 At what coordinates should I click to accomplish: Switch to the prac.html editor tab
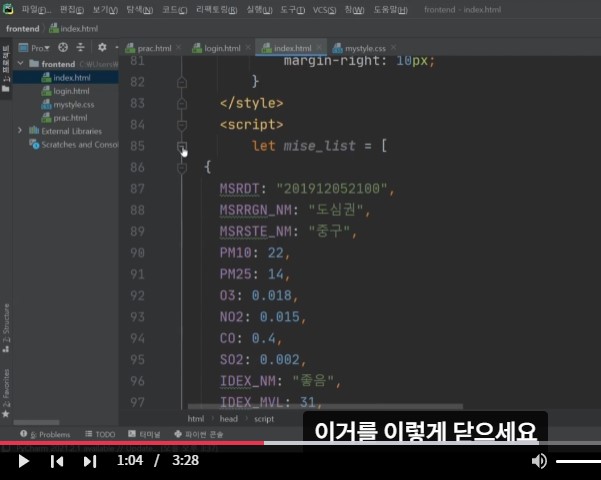pyautogui.click(x=149, y=48)
